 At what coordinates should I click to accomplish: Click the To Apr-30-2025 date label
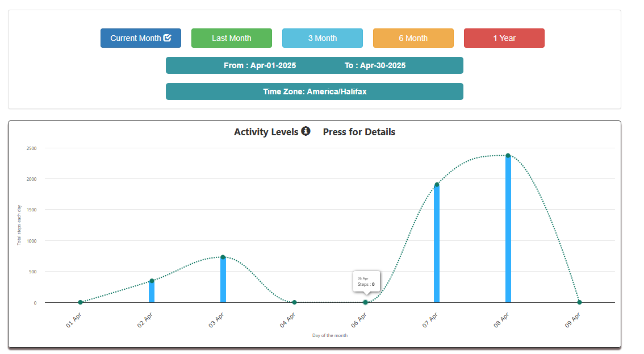pos(375,65)
